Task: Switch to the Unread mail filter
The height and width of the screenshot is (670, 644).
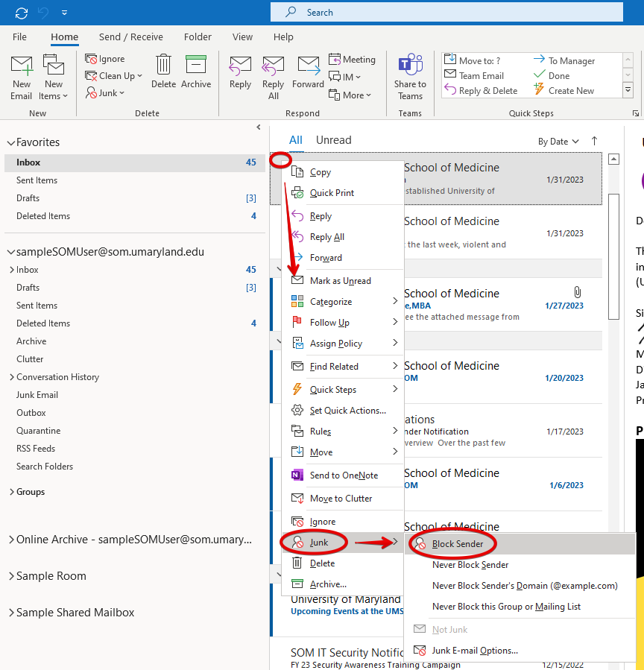Action: tap(333, 140)
